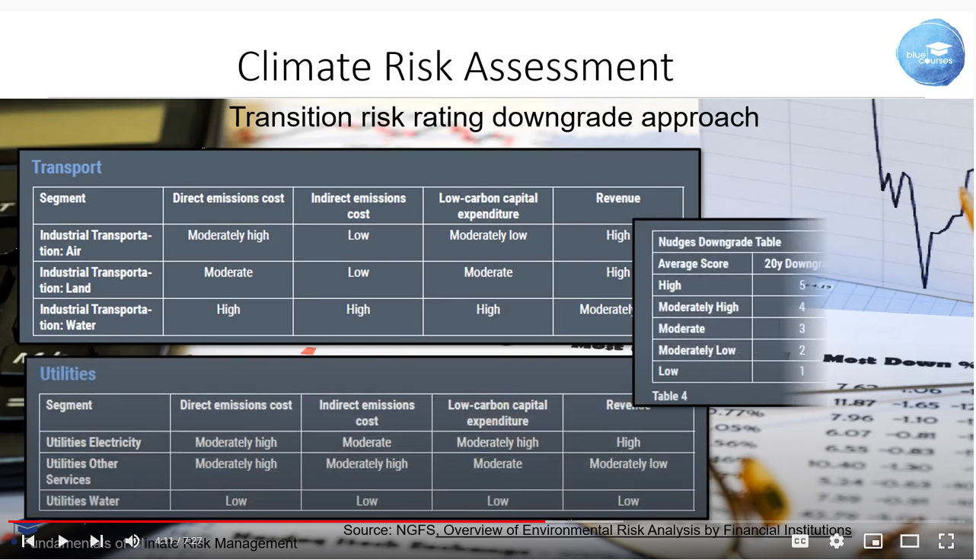Click the "Utilities Other Services" segment cell
The image size is (976, 560).
tap(105, 472)
